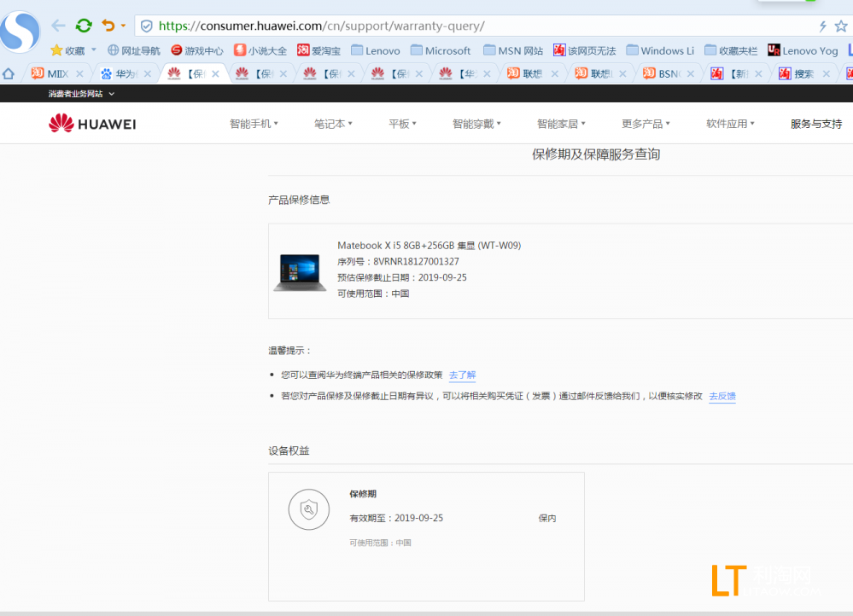Expand 笔记本 menu
The width and height of the screenshot is (853, 616).
[x=333, y=124]
